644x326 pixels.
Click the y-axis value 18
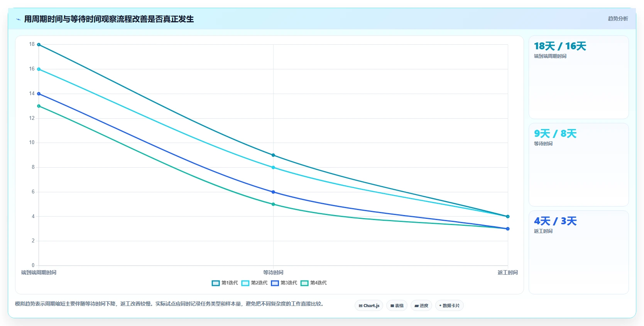click(x=32, y=44)
